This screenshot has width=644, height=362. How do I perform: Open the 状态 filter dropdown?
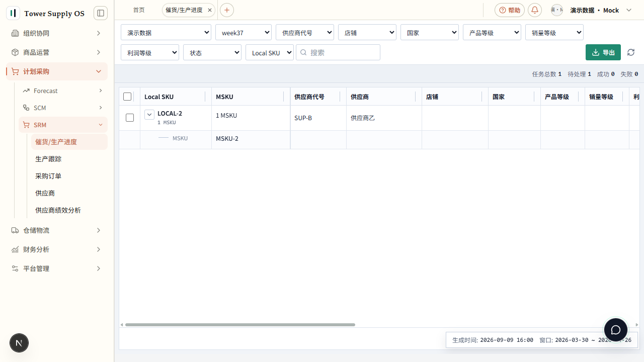point(212,52)
